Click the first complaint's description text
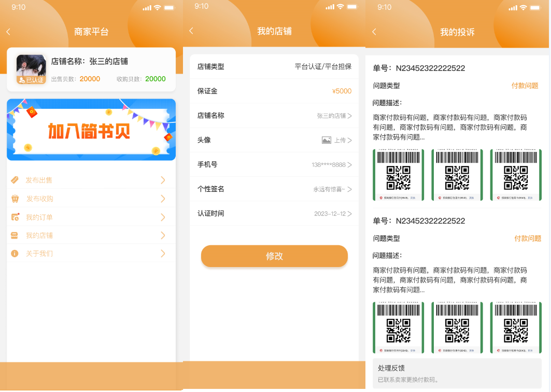This screenshot has height=392, width=551. 450,127
